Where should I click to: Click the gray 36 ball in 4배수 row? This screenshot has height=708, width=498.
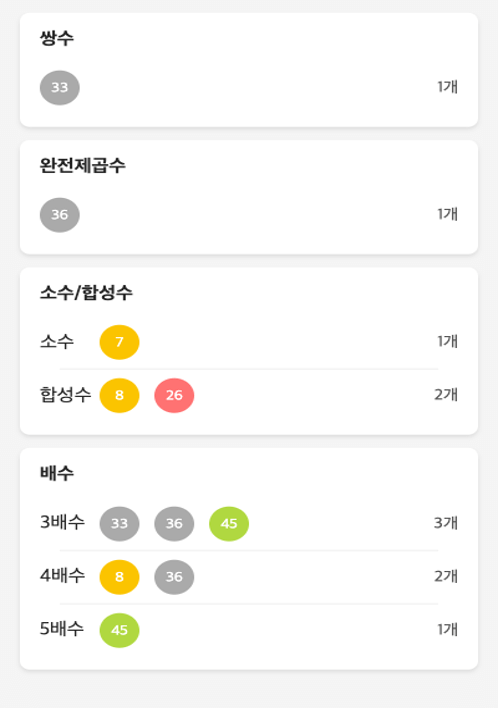click(x=174, y=577)
